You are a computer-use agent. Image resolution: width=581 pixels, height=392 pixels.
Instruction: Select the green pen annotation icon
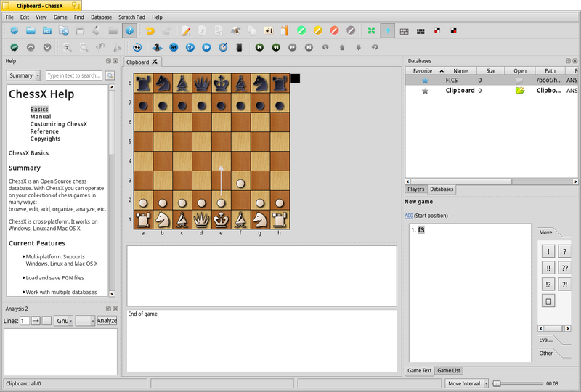pyautogui.click(x=301, y=30)
